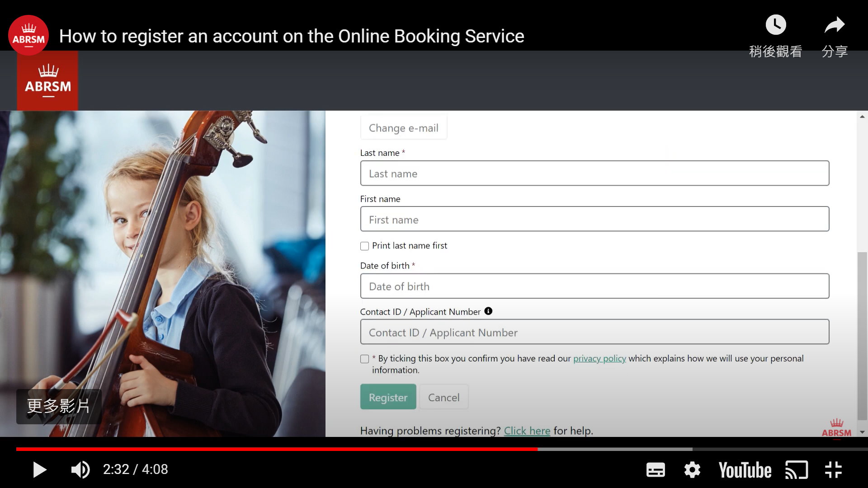Open the ABRSM channel avatar
Image resolution: width=868 pixels, height=488 pixels.
[28, 35]
